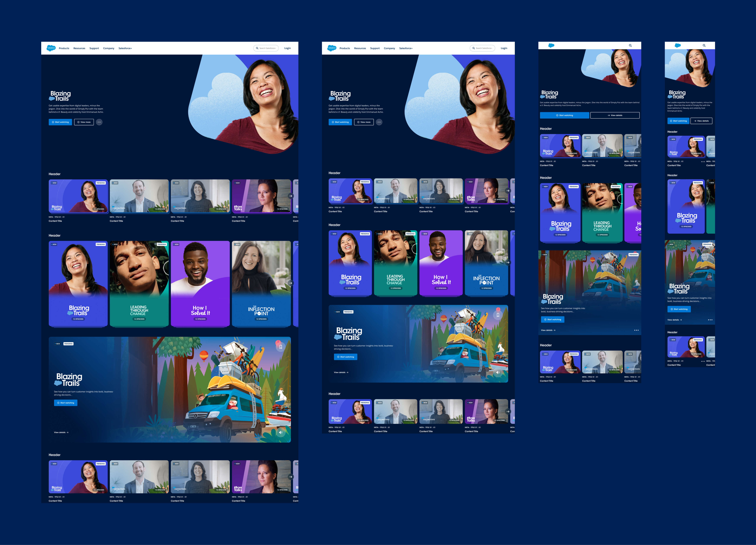
Task: Open the search magnifier icon on the tablet header
Action: (630, 45)
